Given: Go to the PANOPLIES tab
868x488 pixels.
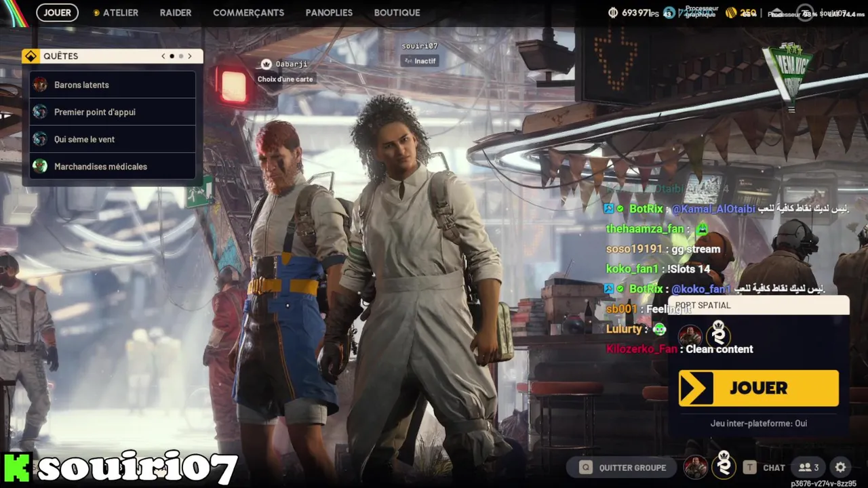Looking at the screenshot, I should coord(329,13).
